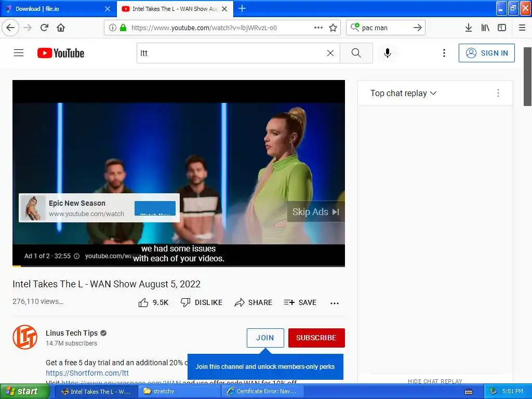Screen dimensions: 532x399
Task: Open YouTube settings three-dot menu
Action: [x=444, y=53]
